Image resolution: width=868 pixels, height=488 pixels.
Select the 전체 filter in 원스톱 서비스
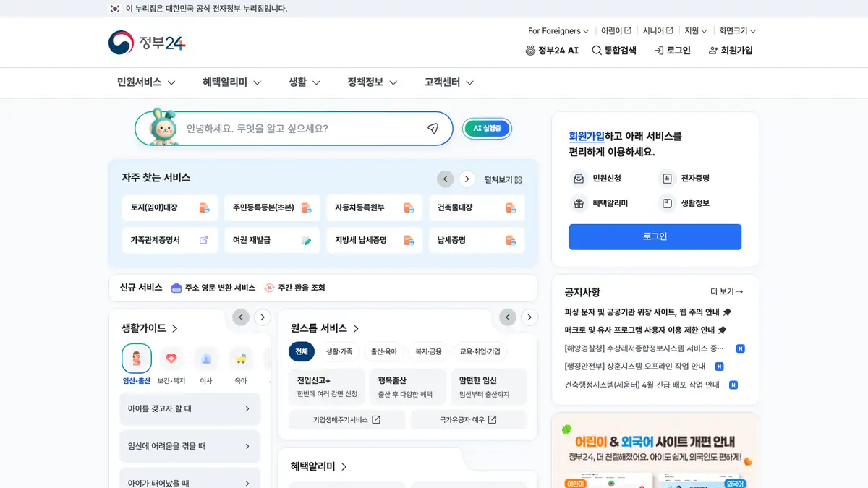pyautogui.click(x=302, y=351)
